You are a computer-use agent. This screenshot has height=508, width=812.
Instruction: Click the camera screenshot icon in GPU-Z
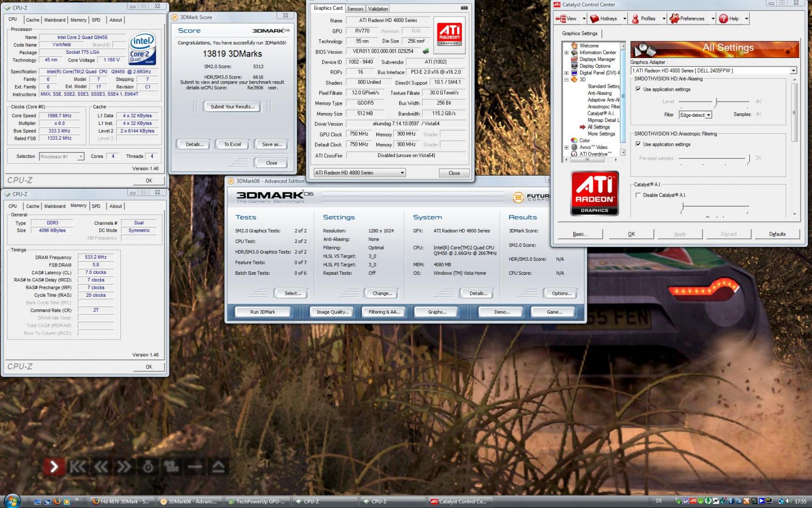[464, 8]
